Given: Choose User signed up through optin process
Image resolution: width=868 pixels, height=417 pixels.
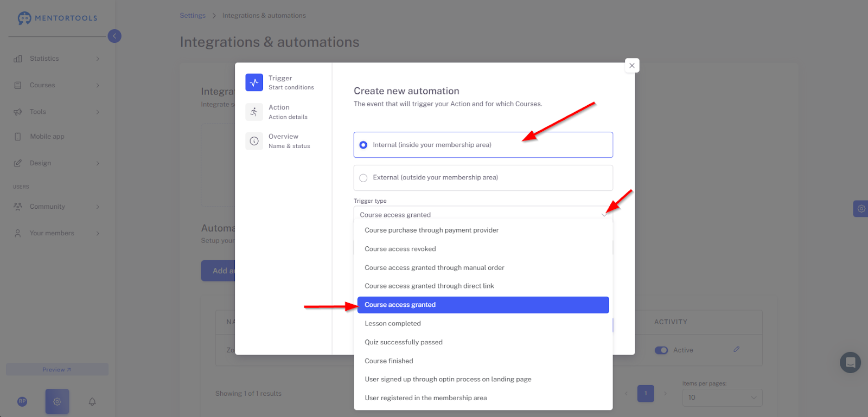Looking at the screenshot, I should click(483, 380).
